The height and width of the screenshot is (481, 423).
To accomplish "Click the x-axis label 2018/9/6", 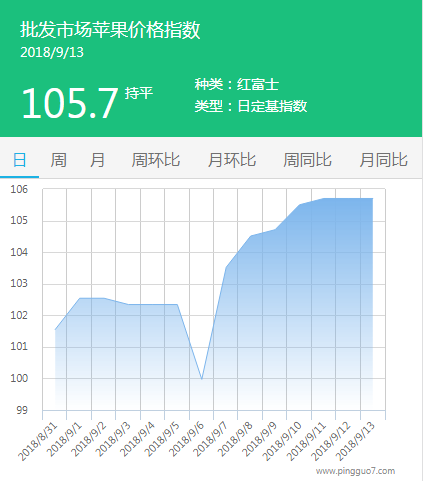I will [186, 439].
